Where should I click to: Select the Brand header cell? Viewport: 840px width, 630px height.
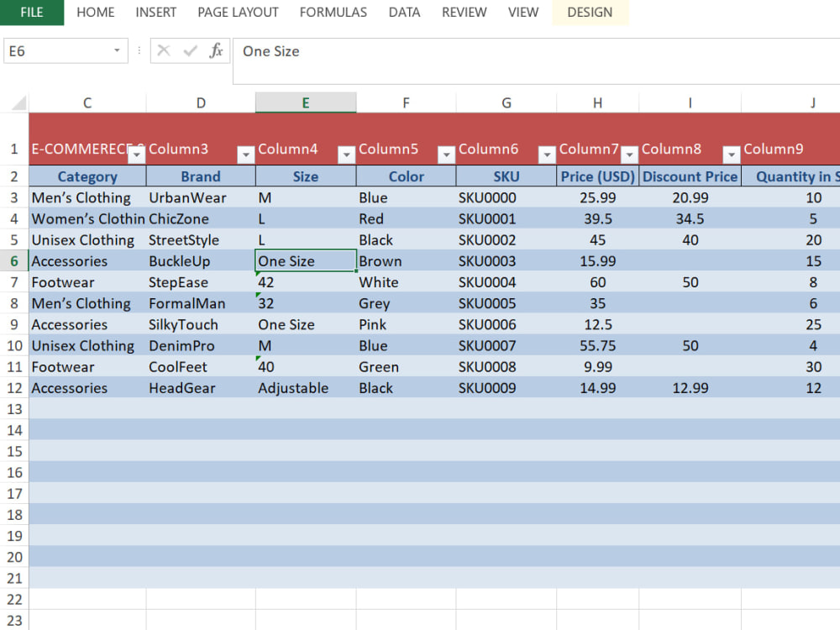[x=201, y=176]
